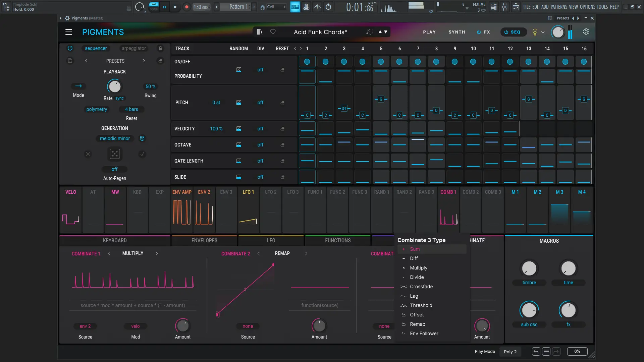Screen dimensions: 644x362
Task: Click the dice generate sequence icon
Action: [115, 154]
